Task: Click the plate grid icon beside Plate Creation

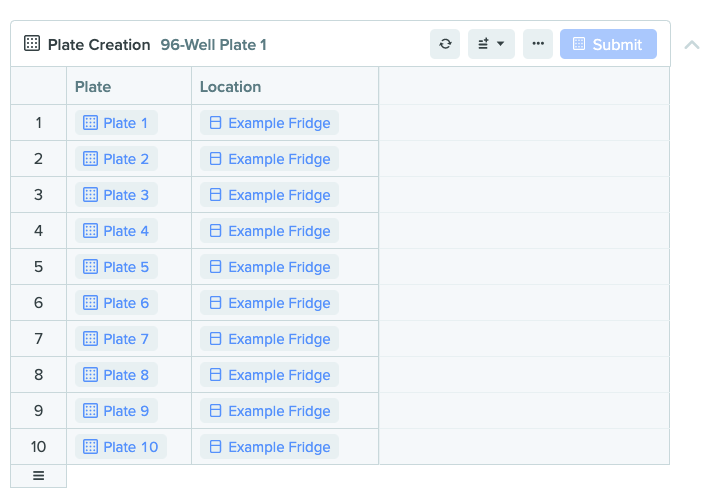Action: coord(32,44)
